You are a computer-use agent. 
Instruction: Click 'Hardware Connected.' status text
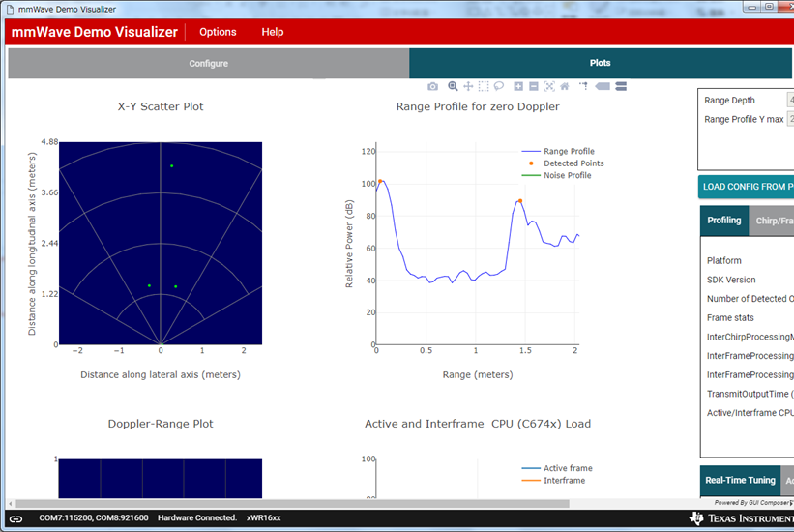click(x=197, y=517)
